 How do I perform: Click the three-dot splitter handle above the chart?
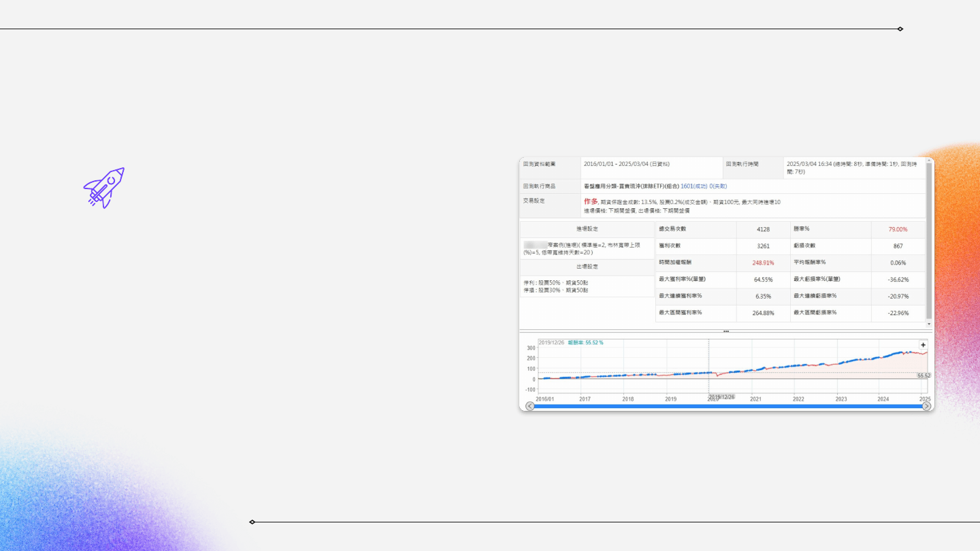pyautogui.click(x=726, y=331)
